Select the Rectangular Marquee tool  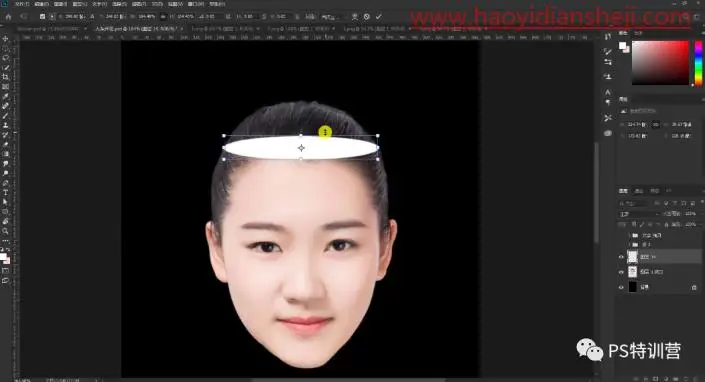(x=5, y=49)
